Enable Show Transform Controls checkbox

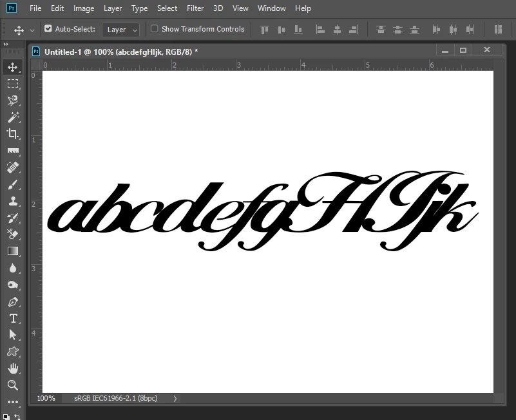click(155, 28)
